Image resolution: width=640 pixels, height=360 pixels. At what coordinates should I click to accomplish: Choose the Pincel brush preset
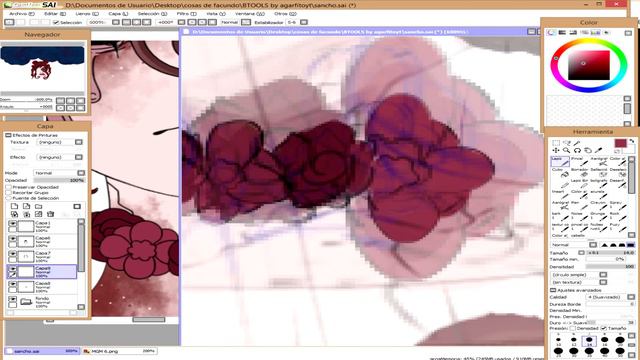580,161
